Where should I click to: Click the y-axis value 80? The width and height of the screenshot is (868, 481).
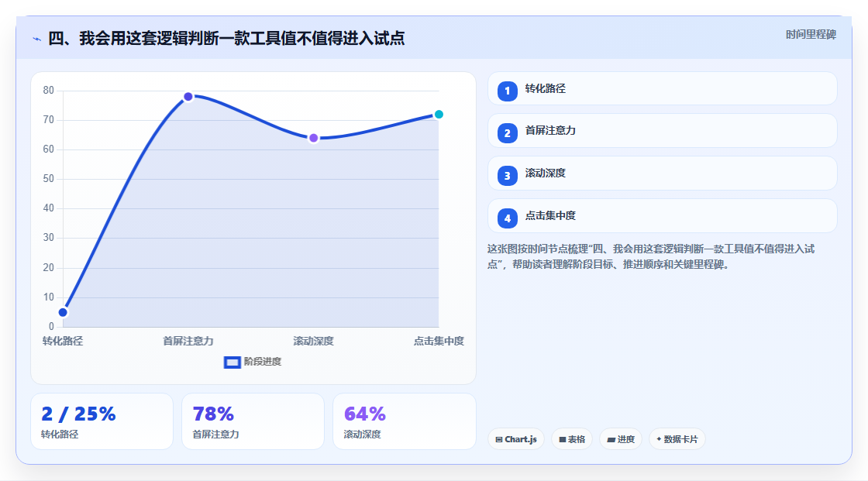[x=49, y=90]
